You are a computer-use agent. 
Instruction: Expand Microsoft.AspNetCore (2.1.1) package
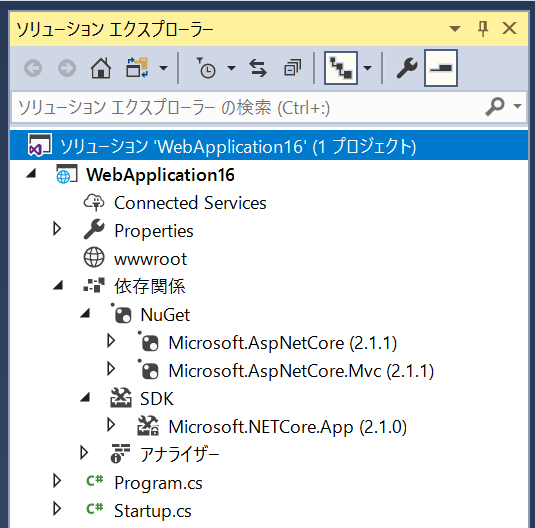[111, 341]
